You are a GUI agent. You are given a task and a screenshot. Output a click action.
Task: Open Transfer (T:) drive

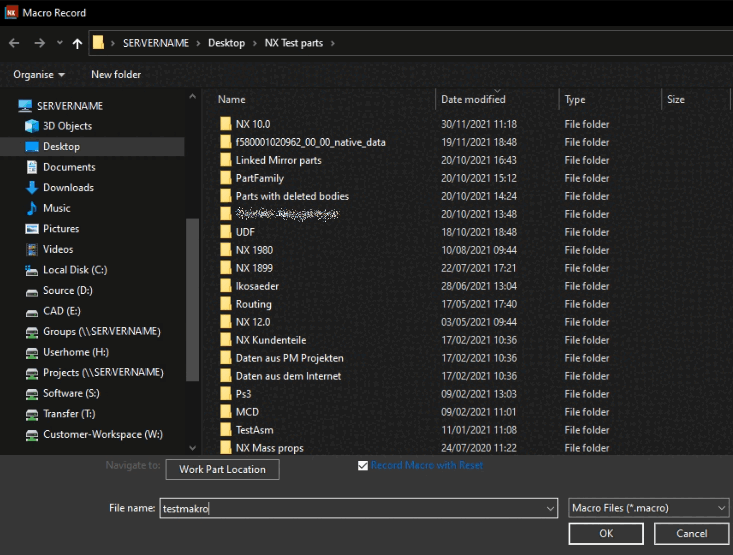pos(60,414)
